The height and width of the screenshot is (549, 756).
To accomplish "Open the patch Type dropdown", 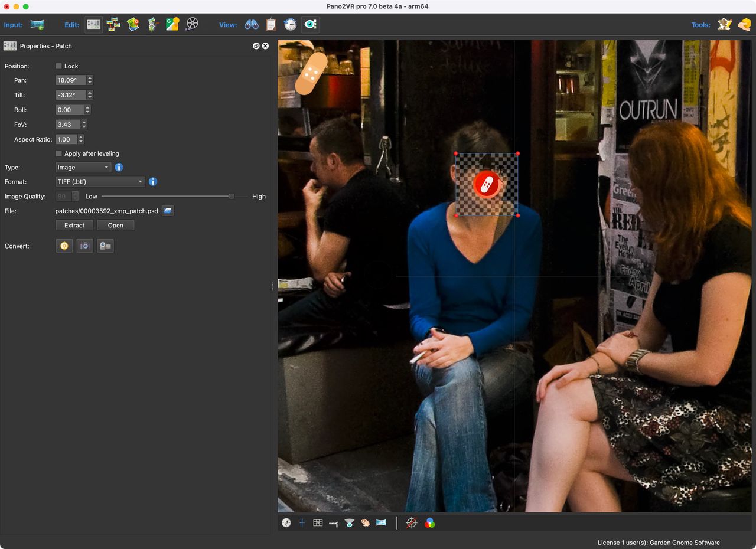I will 83,167.
